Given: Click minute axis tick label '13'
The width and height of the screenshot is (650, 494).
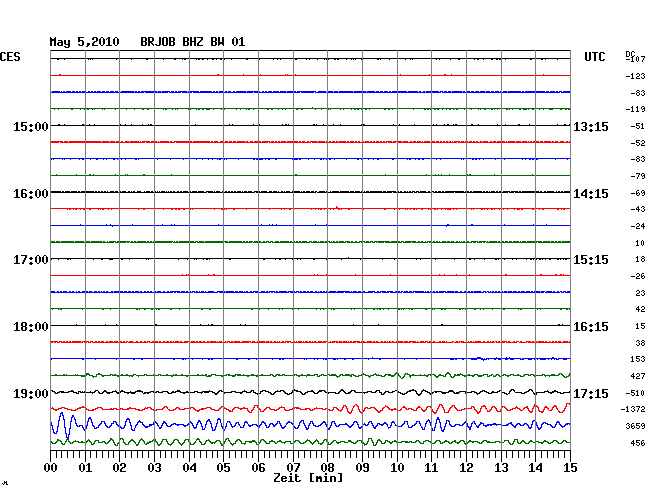Looking at the screenshot, I should 501,467.
